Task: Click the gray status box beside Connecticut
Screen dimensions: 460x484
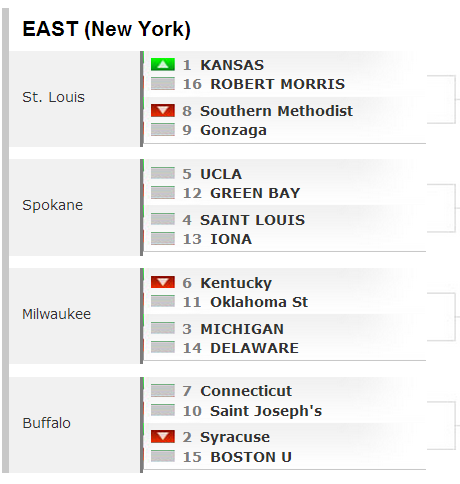Action: [x=163, y=391]
